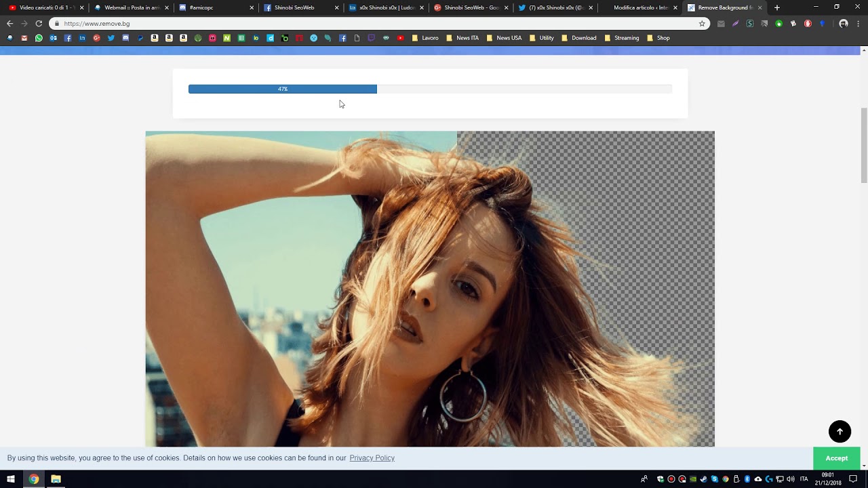Expand the News ITA bookmarks folder
The height and width of the screenshot is (488, 868).
point(462,38)
